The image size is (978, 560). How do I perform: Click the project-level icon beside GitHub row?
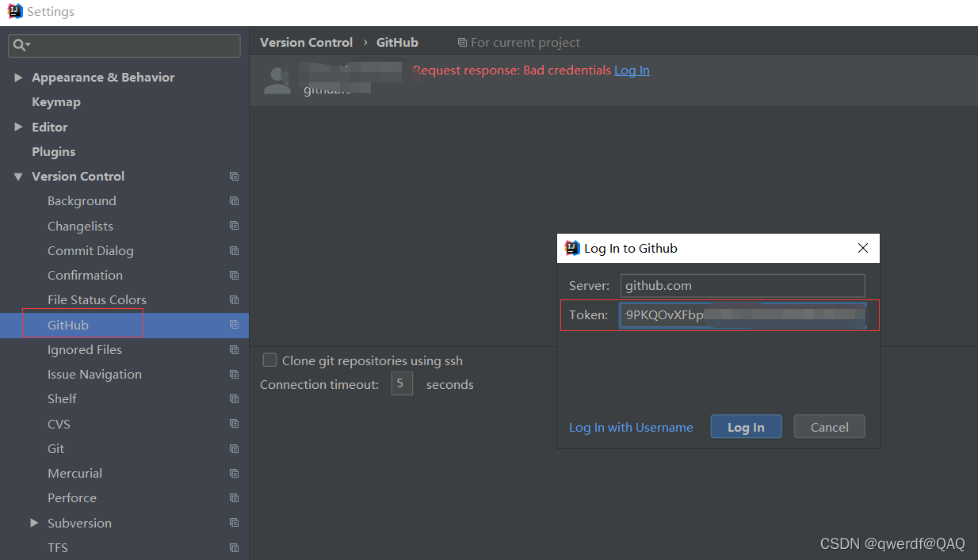[x=234, y=325]
